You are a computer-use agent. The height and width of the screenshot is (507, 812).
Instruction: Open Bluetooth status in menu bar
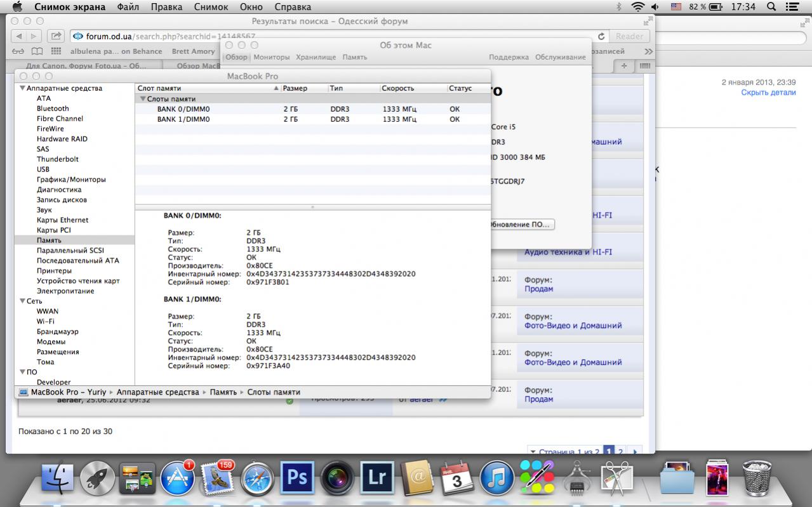(619, 7)
